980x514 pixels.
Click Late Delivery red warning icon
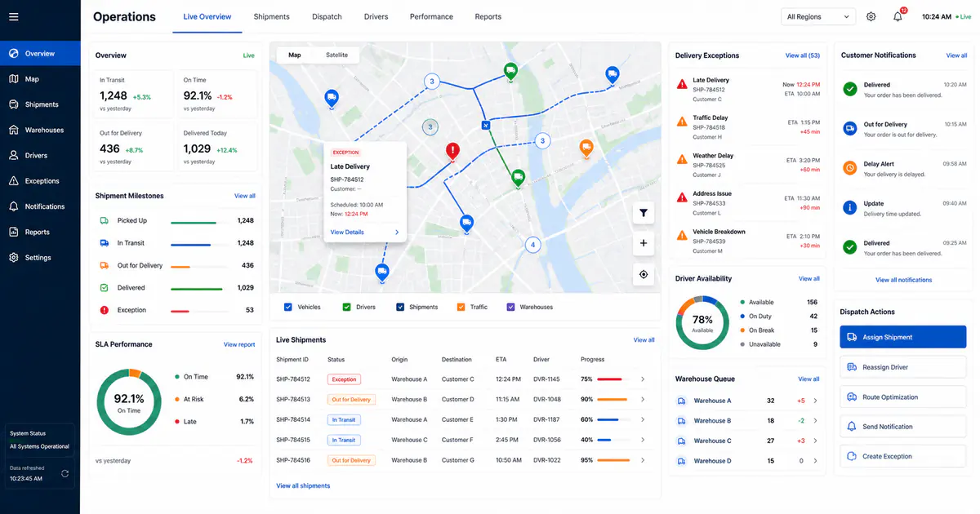[682, 84]
